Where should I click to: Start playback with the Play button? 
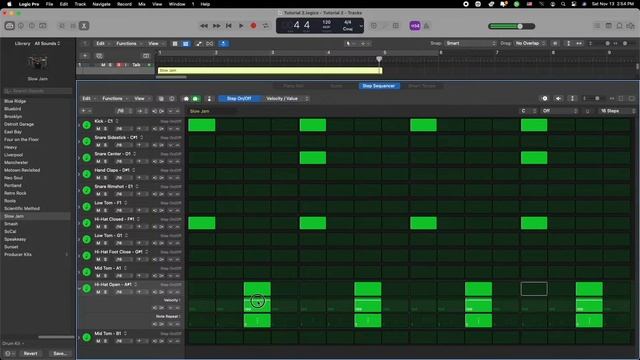[241, 26]
